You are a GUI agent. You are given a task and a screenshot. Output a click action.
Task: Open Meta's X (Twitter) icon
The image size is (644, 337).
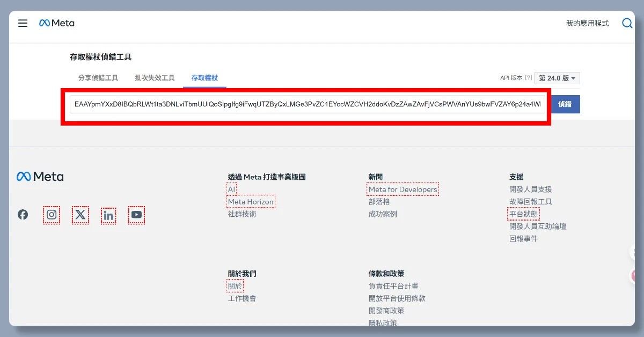click(x=80, y=215)
